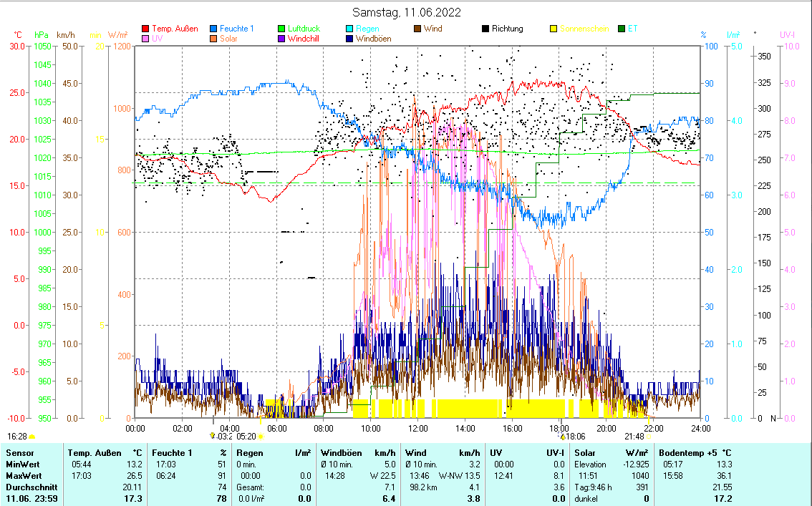Click the Regen column header in the table

(x=250, y=453)
